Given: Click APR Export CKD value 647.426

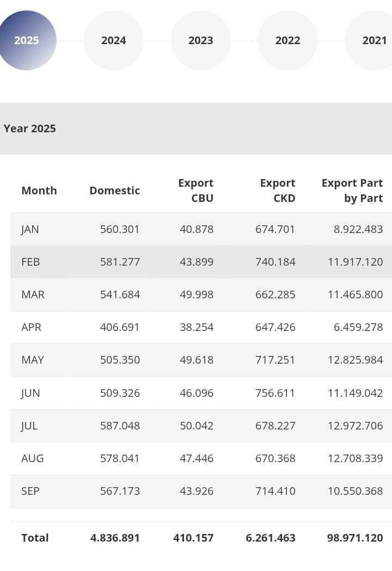Looking at the screenshot, I should (x=275, y=327).
